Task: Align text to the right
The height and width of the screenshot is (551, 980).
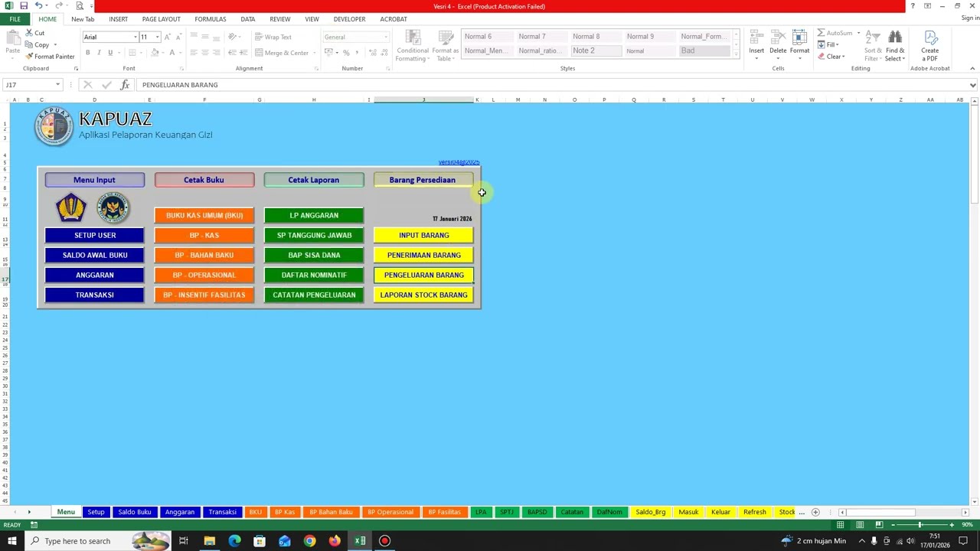Action: (x=217, y=53)
